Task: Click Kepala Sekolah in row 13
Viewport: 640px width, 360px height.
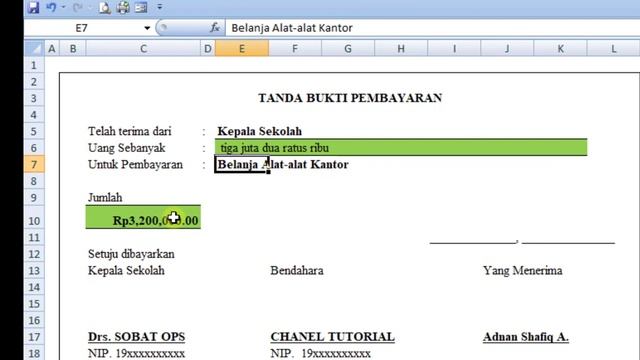Action: [x=126, y=271]
